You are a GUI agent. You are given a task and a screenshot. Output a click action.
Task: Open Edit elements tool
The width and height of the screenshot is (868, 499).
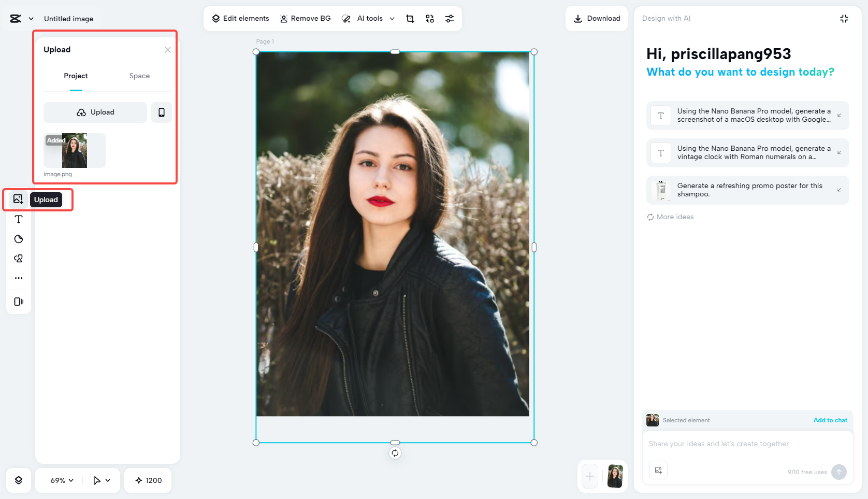pyautogui.click(x=240, y=19)
